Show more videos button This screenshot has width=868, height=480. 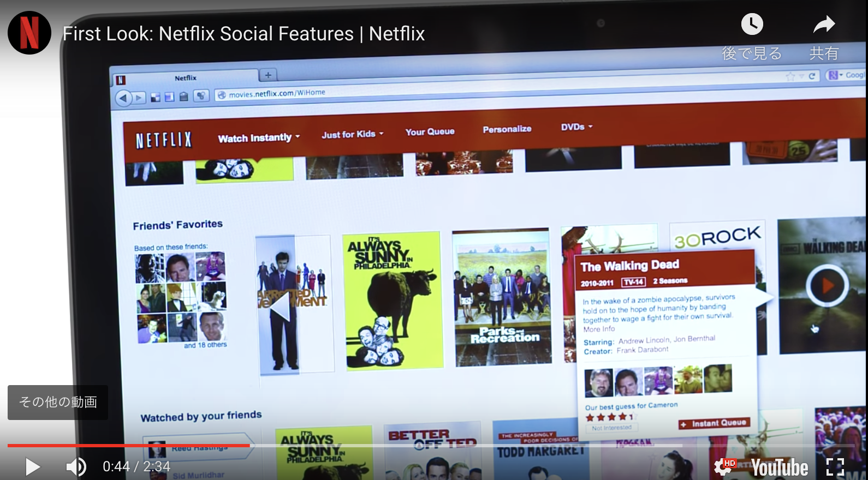coord(58,403)
